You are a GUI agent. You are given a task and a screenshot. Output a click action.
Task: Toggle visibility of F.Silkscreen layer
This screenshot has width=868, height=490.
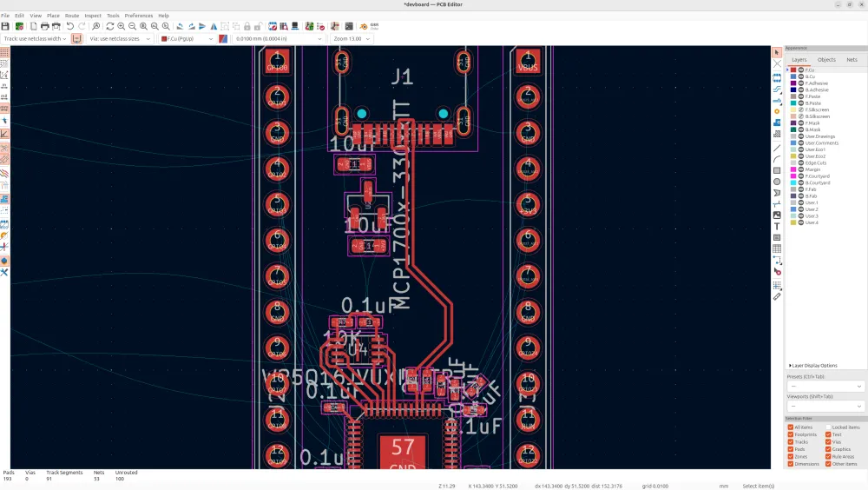(801, 109)
